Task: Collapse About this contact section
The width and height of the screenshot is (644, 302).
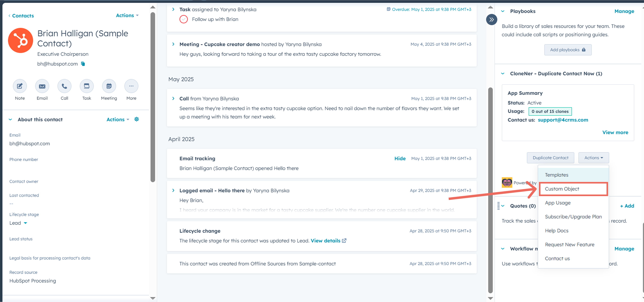Action: (x=10, y=119)
